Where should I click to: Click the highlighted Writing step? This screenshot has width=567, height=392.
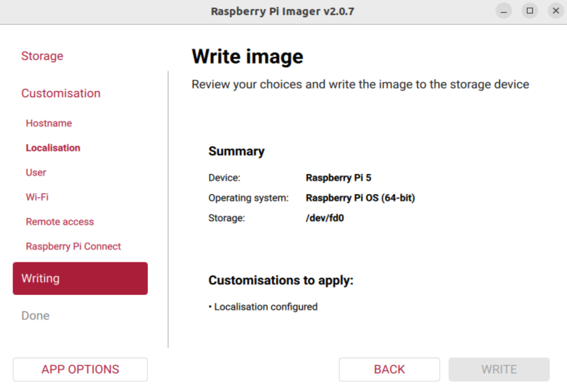[80, 278]
